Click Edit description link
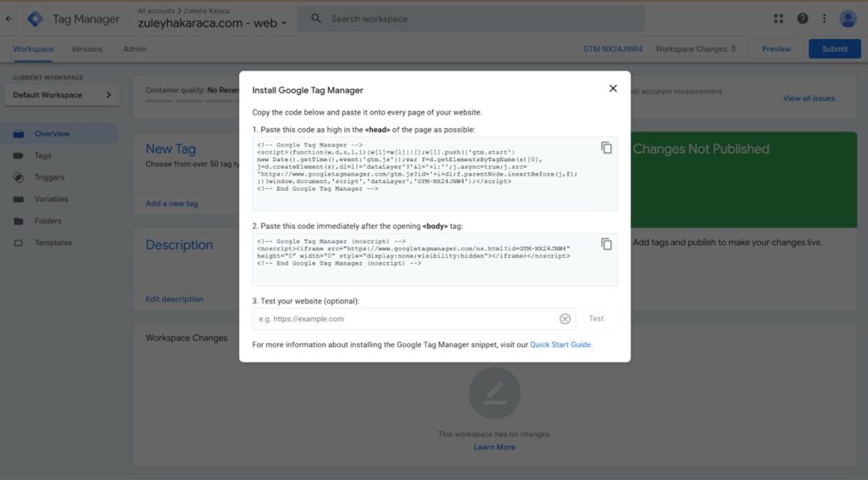Screen dimensions: 868x480 pyautogui.click(x=175, y=299)
